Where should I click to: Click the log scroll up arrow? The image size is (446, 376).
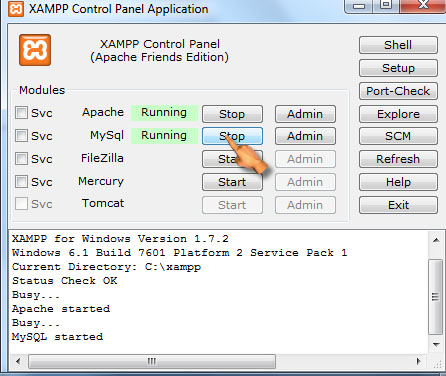(436, 240)
